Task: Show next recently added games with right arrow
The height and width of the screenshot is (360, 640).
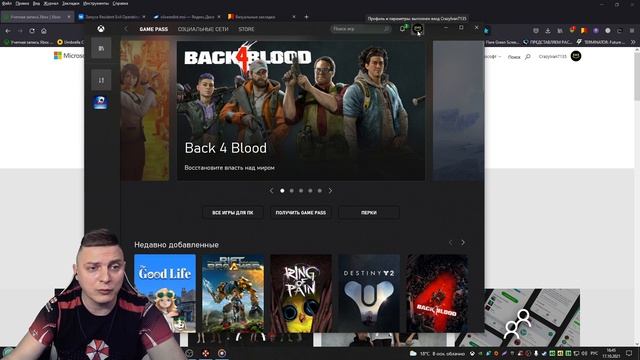Action: click(463, 242)
